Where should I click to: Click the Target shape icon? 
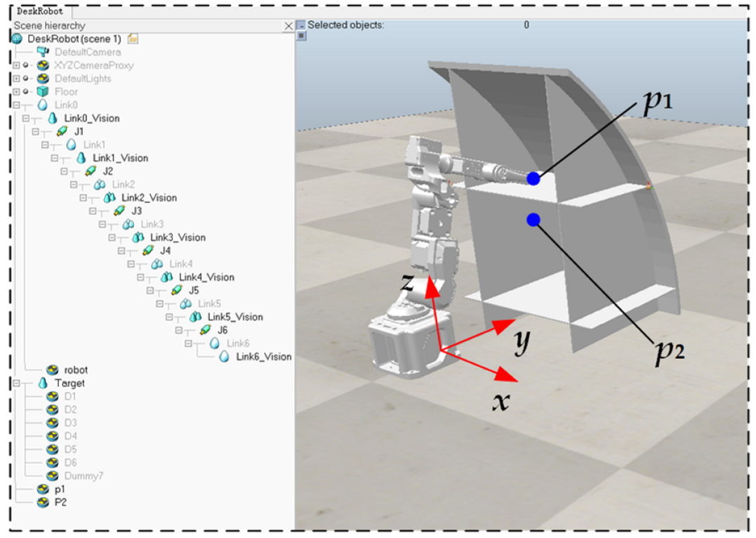click(x=43, y=383)
